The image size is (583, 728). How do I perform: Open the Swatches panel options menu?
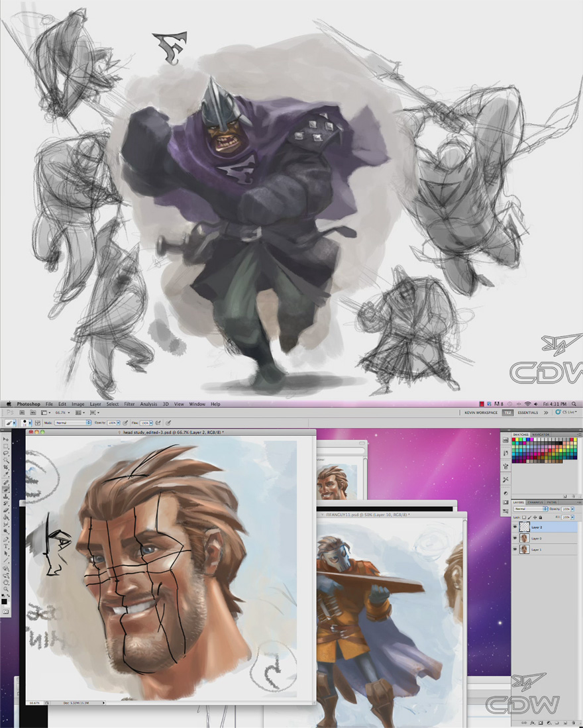579,435
